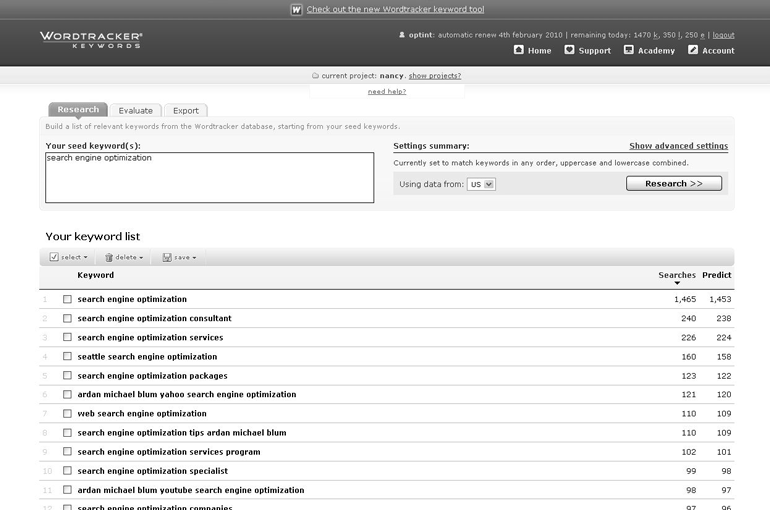This screenshot has height=510, width=770.
Task: Click the logout link
Action: (x=723, y=35)
